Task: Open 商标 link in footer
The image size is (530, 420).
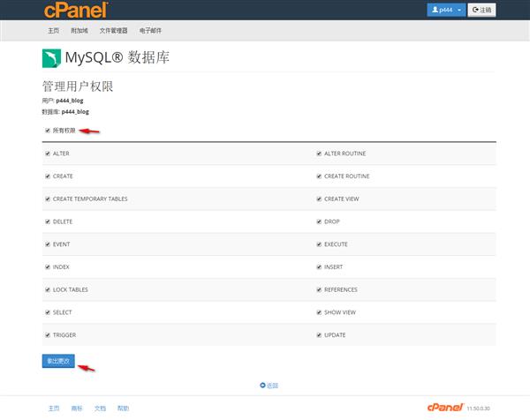Action: pyautogui.click(x=77, y=409)
